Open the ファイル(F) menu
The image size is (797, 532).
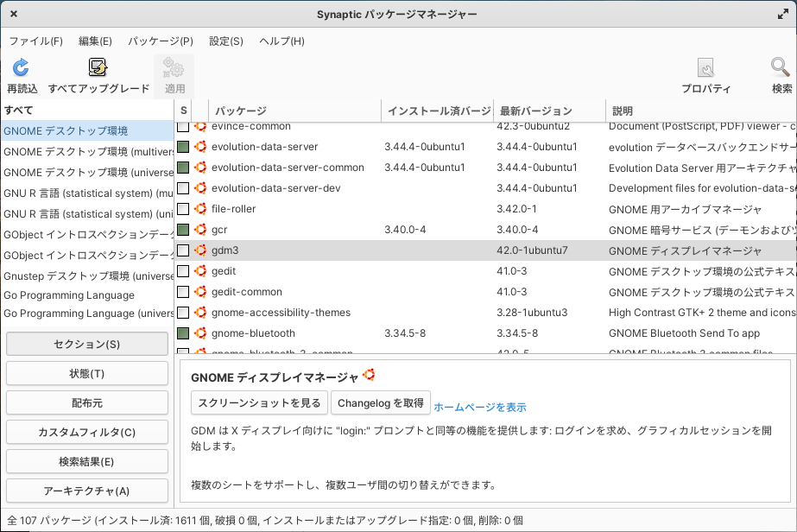36,41
